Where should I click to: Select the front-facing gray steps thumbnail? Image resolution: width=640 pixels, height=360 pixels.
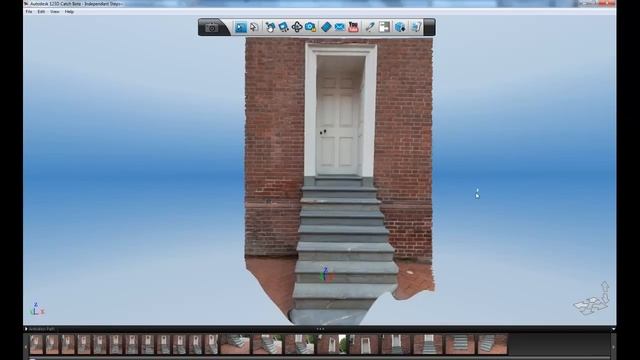(460, 344)
